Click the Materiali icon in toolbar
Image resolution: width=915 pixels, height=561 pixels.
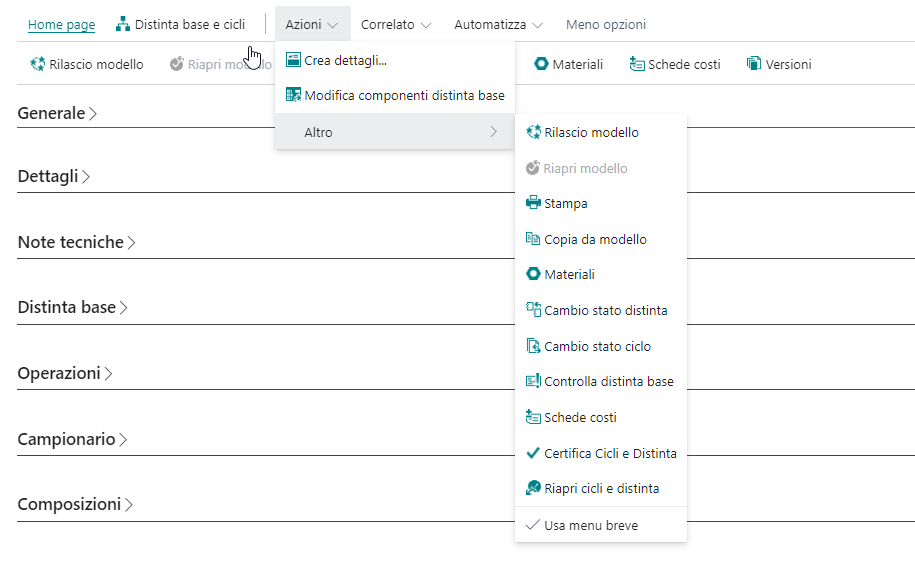pos(542,64)
